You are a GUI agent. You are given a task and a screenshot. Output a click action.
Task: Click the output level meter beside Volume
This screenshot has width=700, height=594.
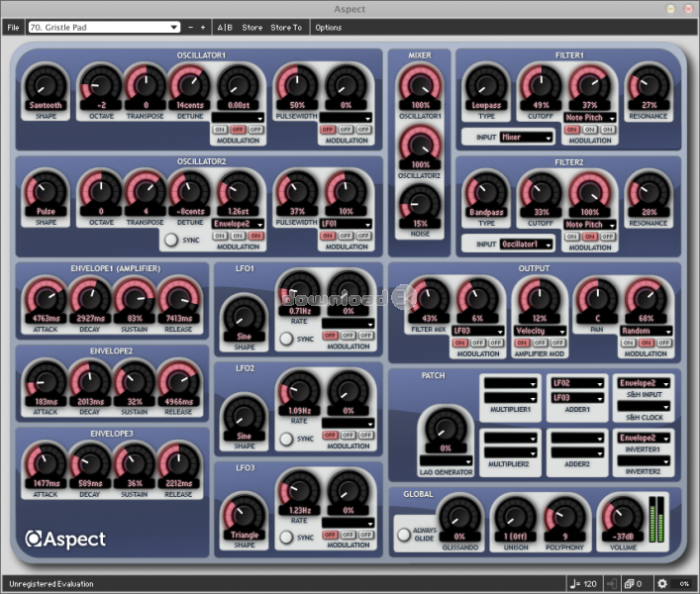click(x=656, y=518)
